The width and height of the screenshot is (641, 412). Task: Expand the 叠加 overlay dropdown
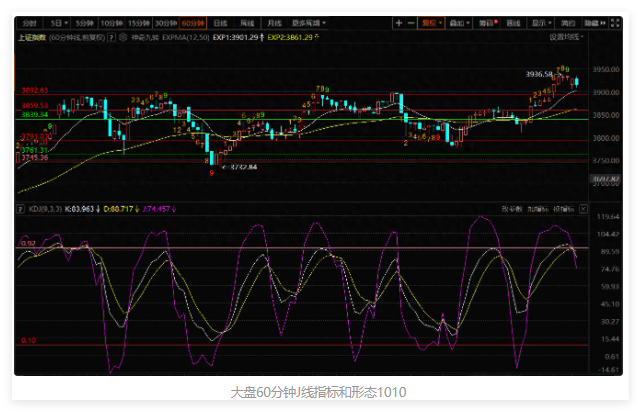[458, 22]
